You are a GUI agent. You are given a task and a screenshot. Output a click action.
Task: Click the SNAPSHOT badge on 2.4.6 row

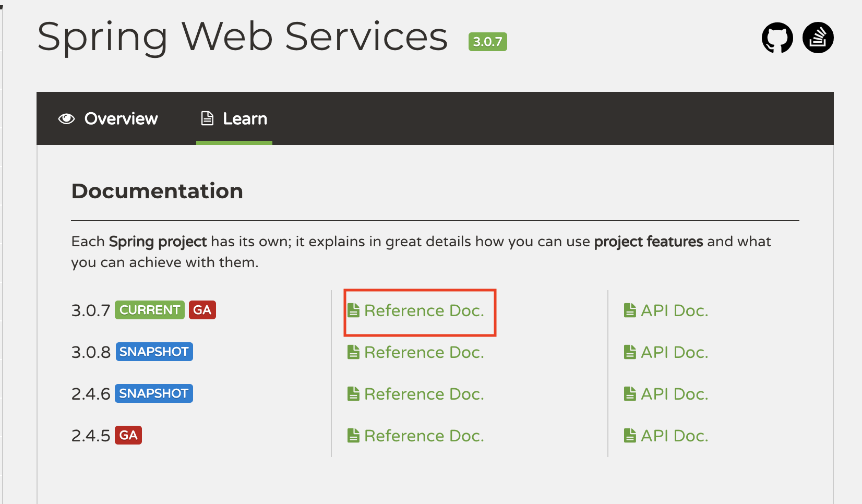click(154, 393)
